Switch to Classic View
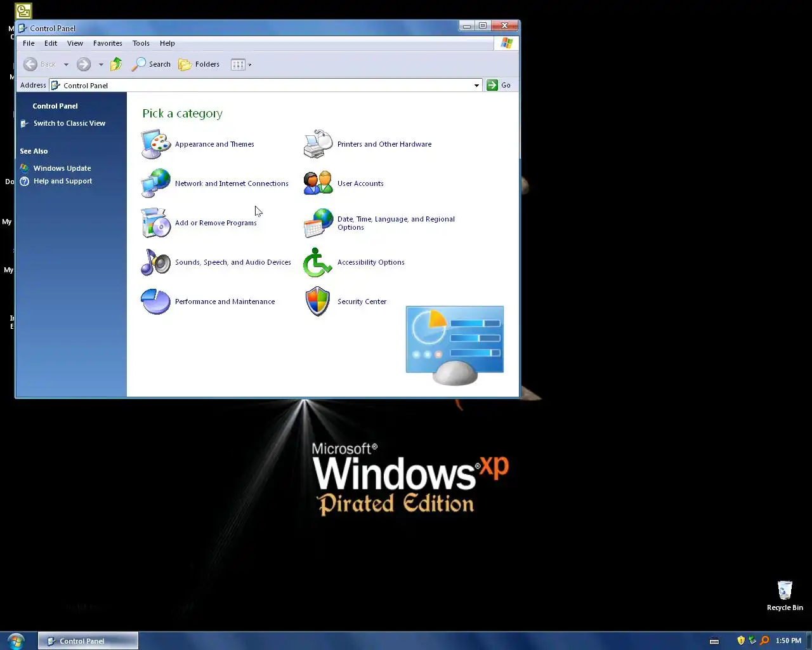The height and width of the screenshot is (650, 812). (69, 123)
